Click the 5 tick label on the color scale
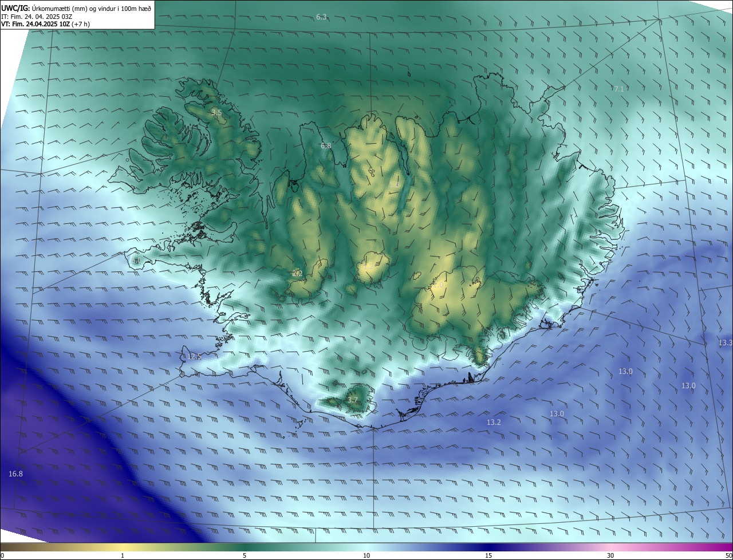Screen dimensions: 733x560 point(245,555)
